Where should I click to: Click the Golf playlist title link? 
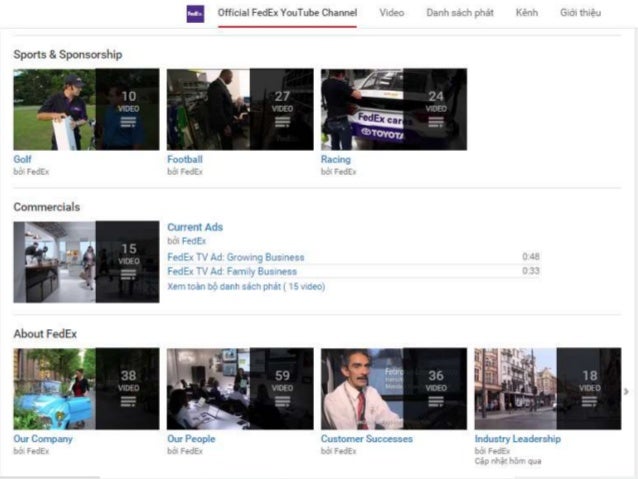22,159
